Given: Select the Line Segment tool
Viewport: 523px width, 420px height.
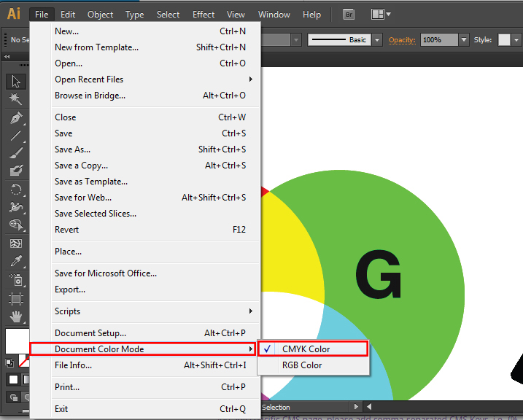Looking at the screenshot, I should (x=16, y=136).
